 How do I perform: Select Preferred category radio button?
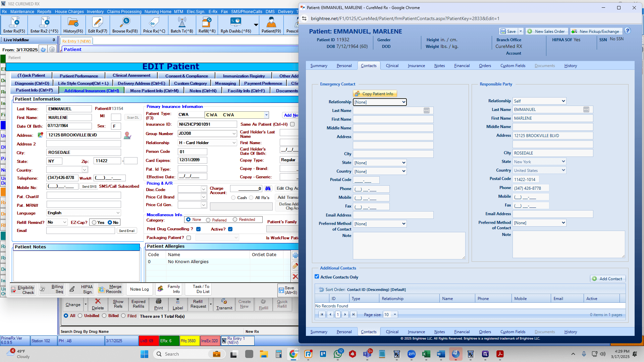click(x=208, y=220)
